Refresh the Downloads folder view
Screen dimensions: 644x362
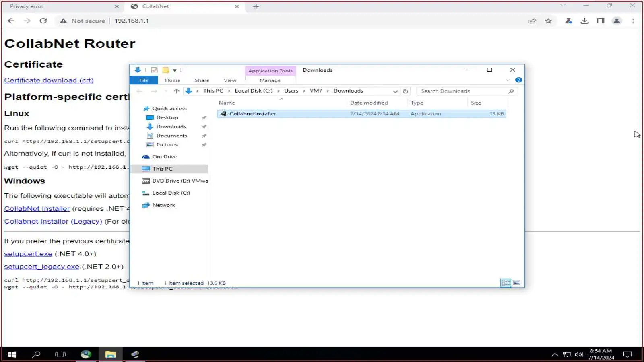[x=405, y=91]
